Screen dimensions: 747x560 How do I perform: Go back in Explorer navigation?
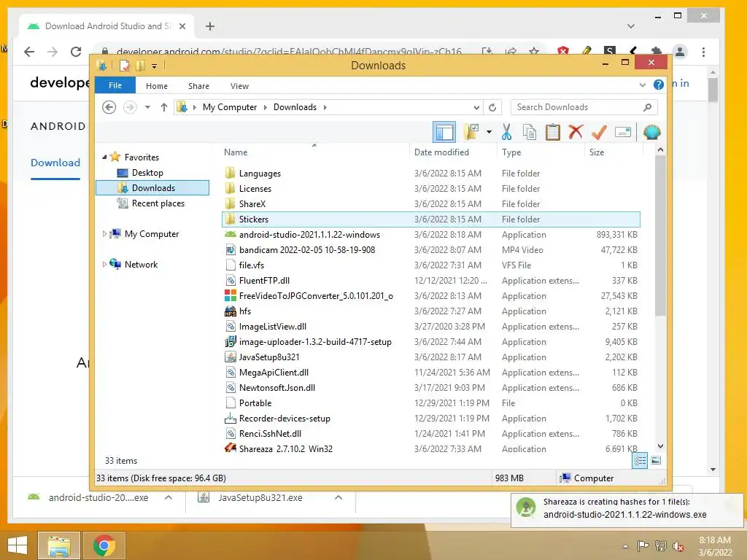coord(109,107)
